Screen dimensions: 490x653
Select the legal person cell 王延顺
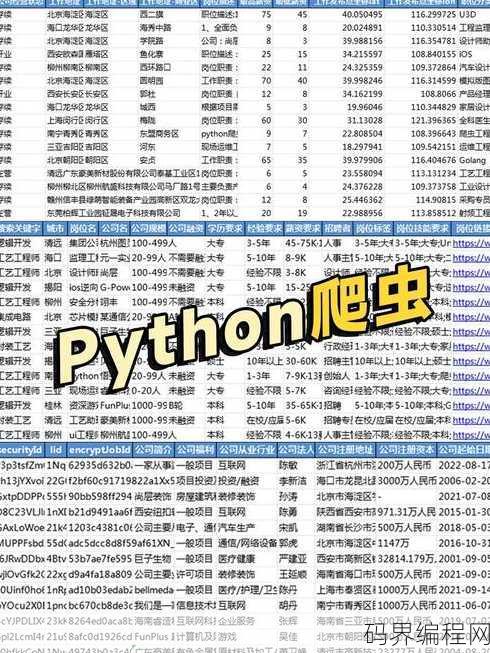click(x=293, y=574)
